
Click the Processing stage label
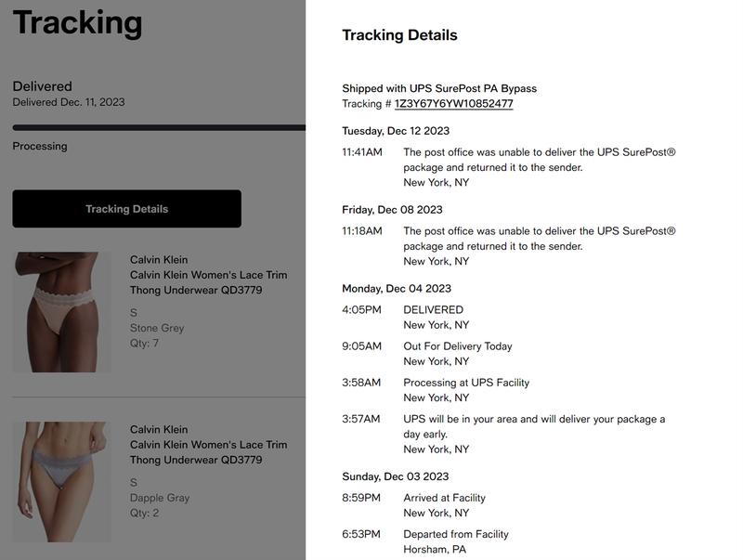pyautogui.click(x=40, y=146)
